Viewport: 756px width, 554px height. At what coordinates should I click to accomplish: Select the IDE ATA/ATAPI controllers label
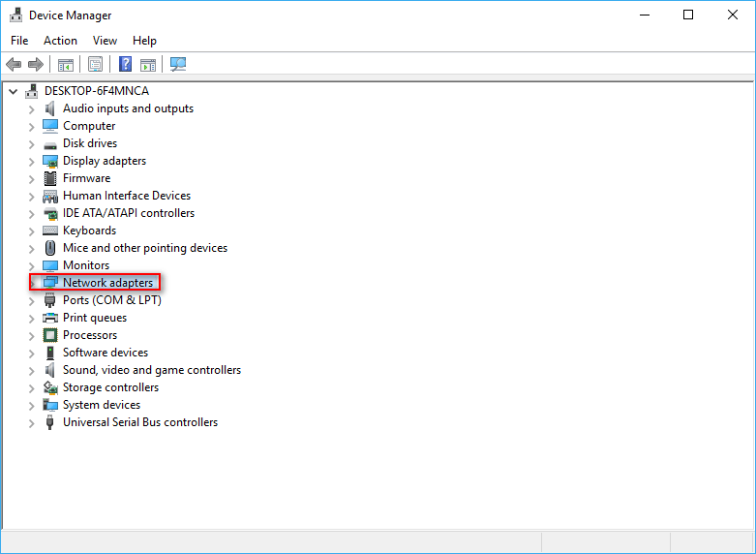(129, 213)
